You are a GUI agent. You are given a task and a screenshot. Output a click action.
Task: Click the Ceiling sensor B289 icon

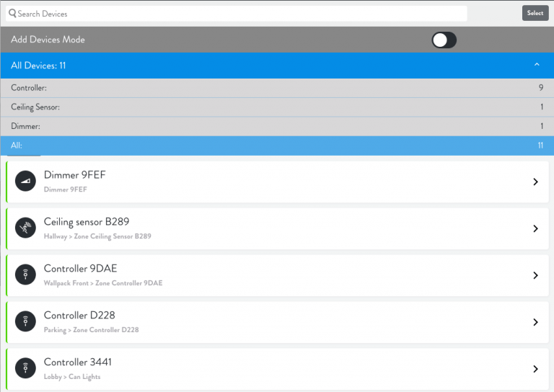25,228
